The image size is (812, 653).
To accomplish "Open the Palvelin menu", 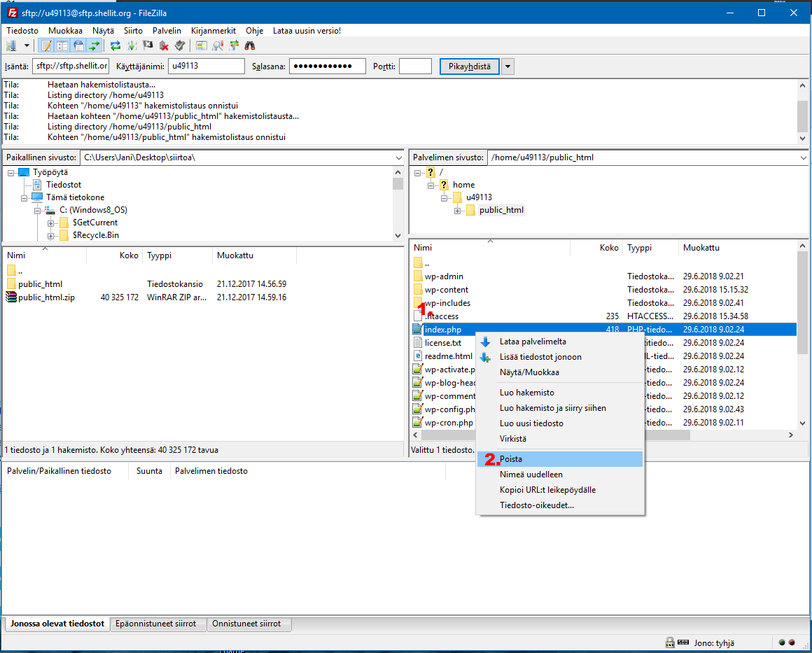I will coord(167,31).
